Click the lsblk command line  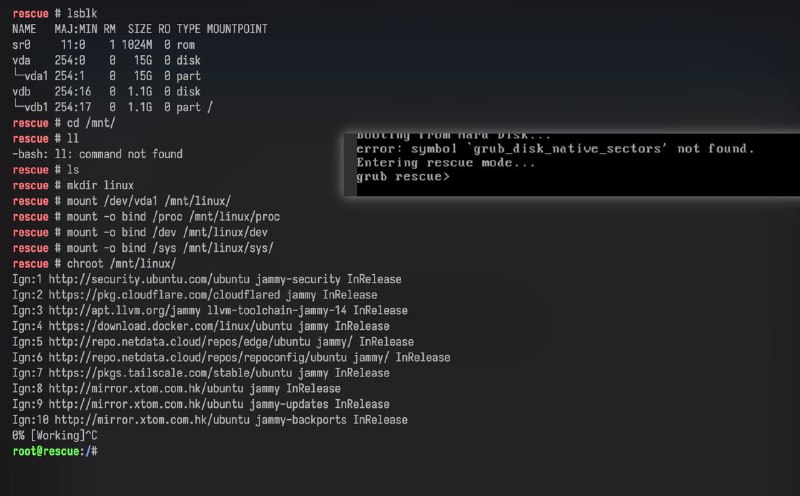[x=55, y=13]
